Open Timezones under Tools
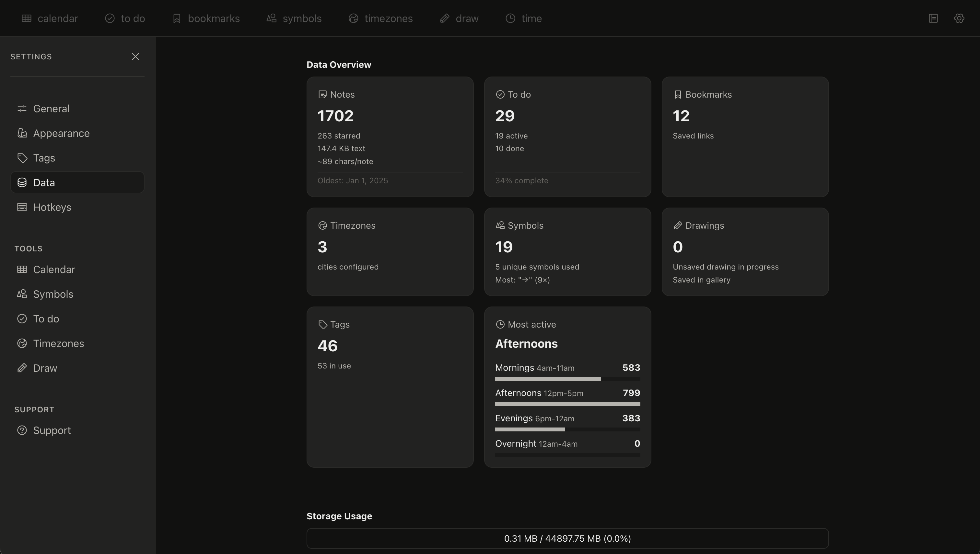Screen dimensions: 980x554 click(77, 343)
